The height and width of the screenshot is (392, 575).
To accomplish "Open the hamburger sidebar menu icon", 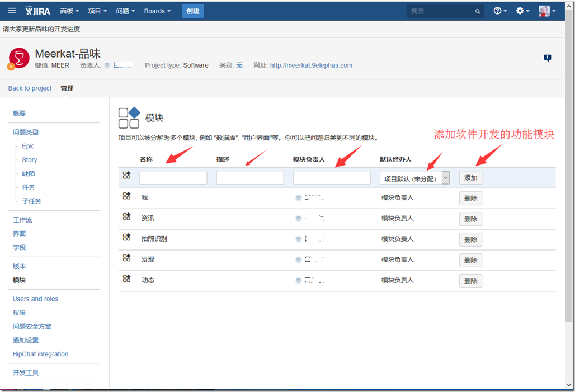I will 12,11.
